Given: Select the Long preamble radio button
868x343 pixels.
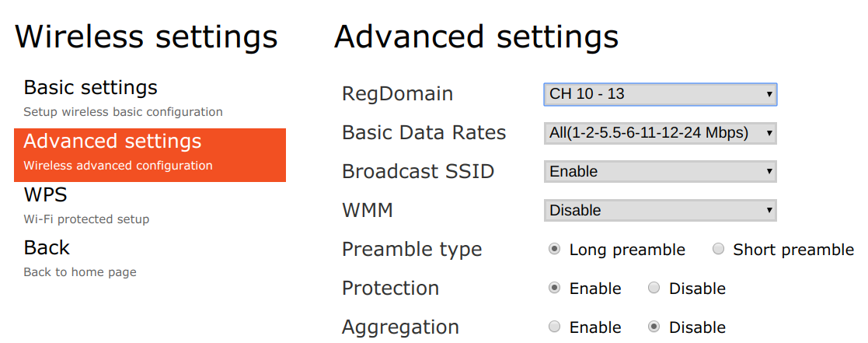Looking at the screenshot, I should click(x=554, y=250).
